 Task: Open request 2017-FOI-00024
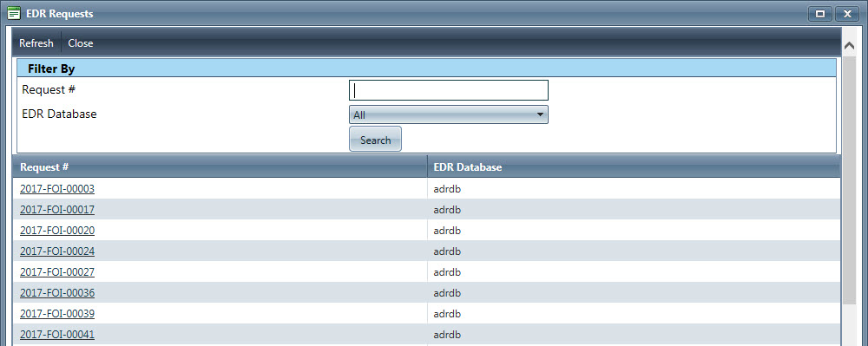coord(57,251)
